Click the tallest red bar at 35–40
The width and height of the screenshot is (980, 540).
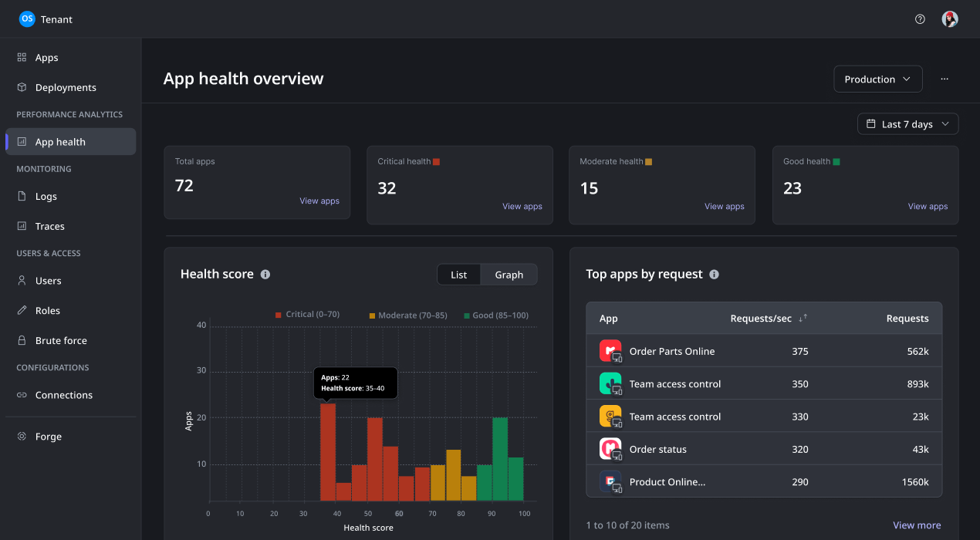tap(328, 452)
